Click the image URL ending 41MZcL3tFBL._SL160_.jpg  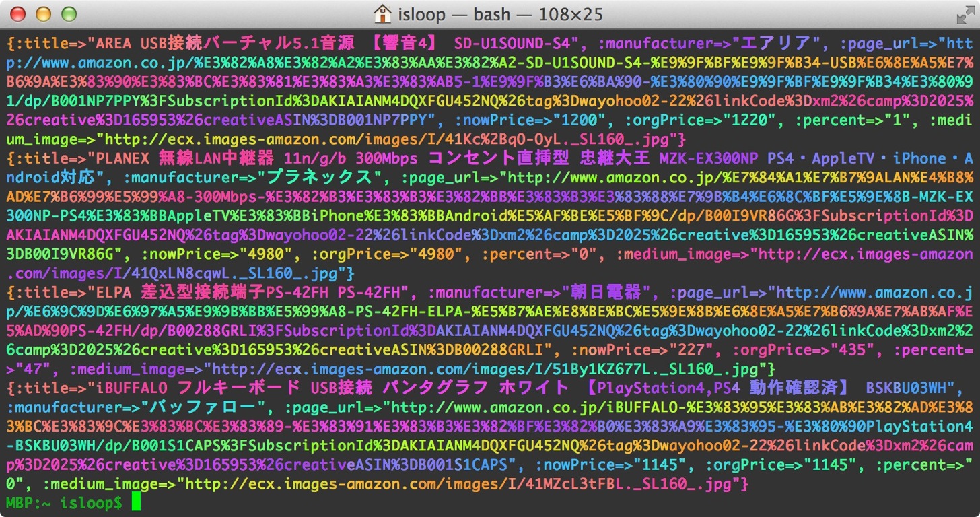[458, 484]
